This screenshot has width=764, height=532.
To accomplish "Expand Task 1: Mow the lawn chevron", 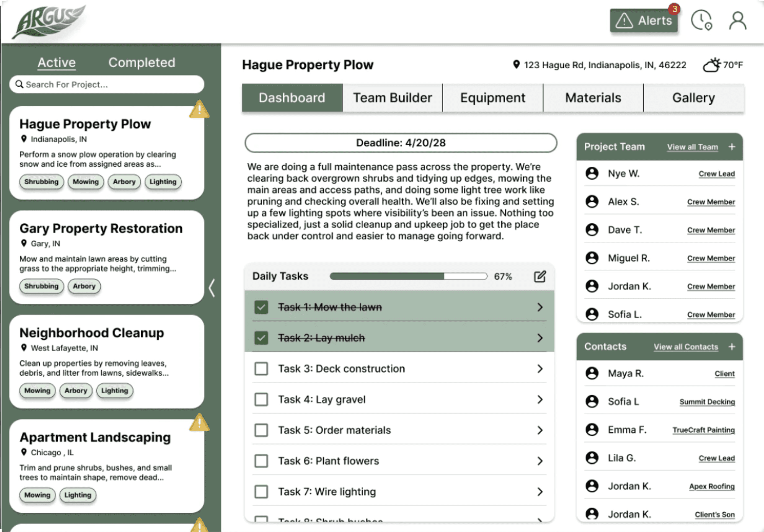I will tap(540, 307).
